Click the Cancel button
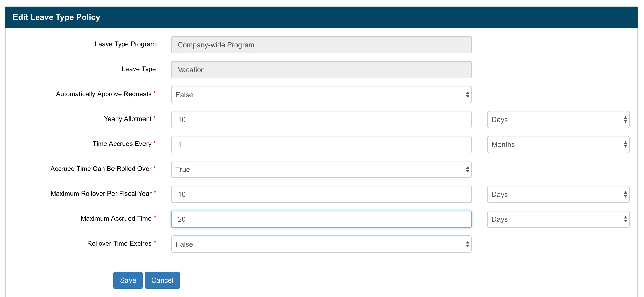 tap(162, 280)
